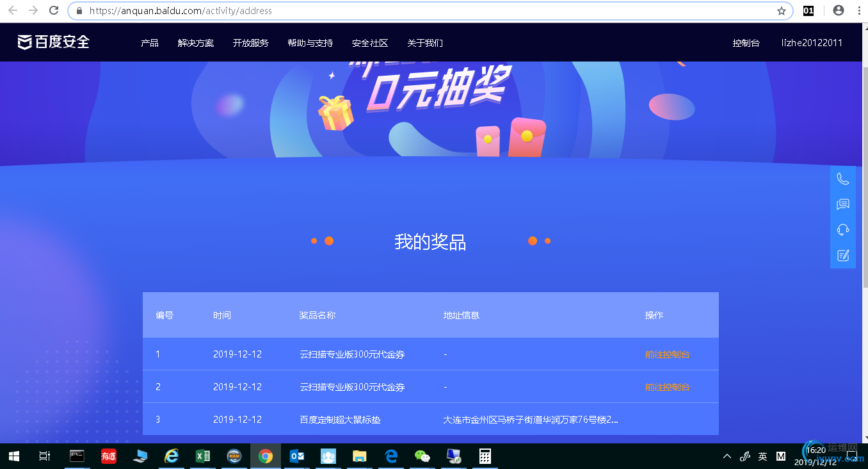Click the 时间 column header
The height and width of the screenshot is (469, 868).
222,315
